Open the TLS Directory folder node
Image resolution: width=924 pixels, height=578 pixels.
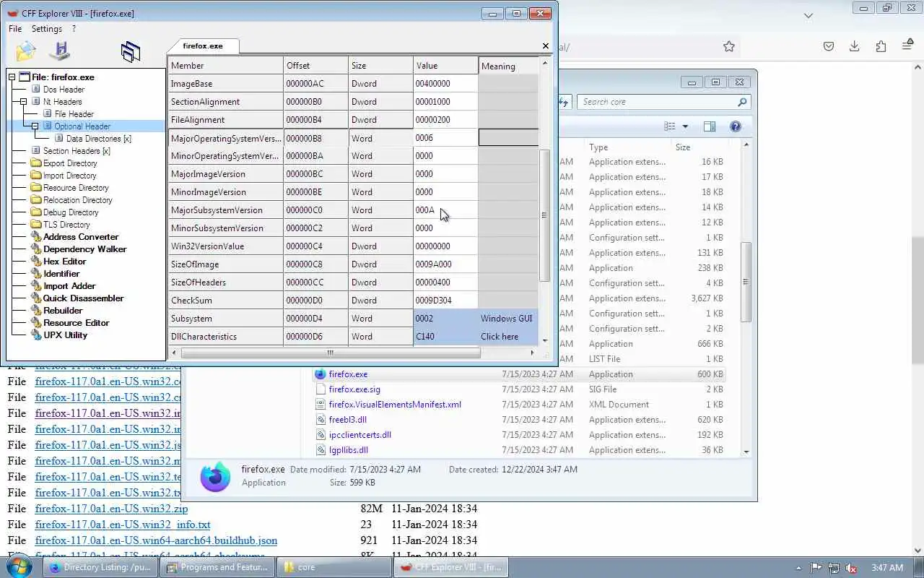point(66,225)
